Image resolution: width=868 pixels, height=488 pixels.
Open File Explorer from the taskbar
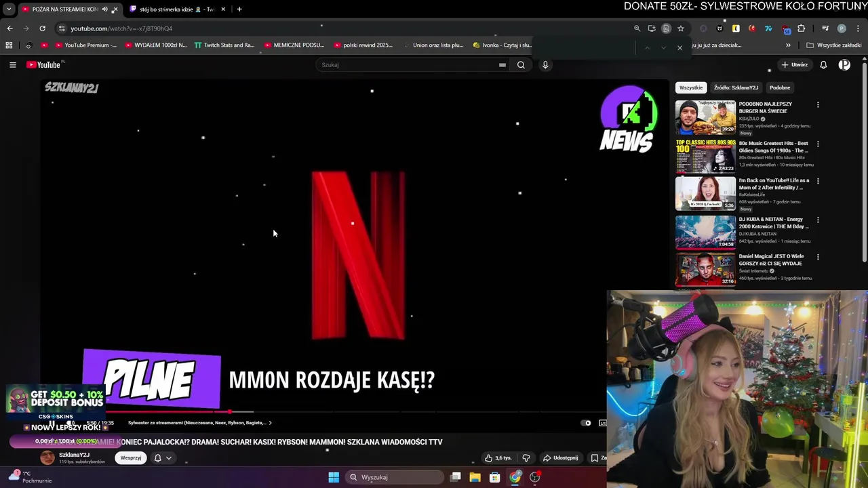pos(475,477)
